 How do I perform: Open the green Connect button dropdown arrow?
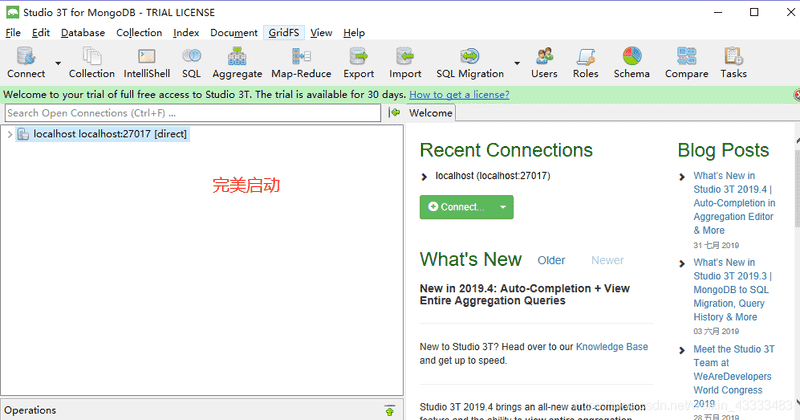[503, 207]
